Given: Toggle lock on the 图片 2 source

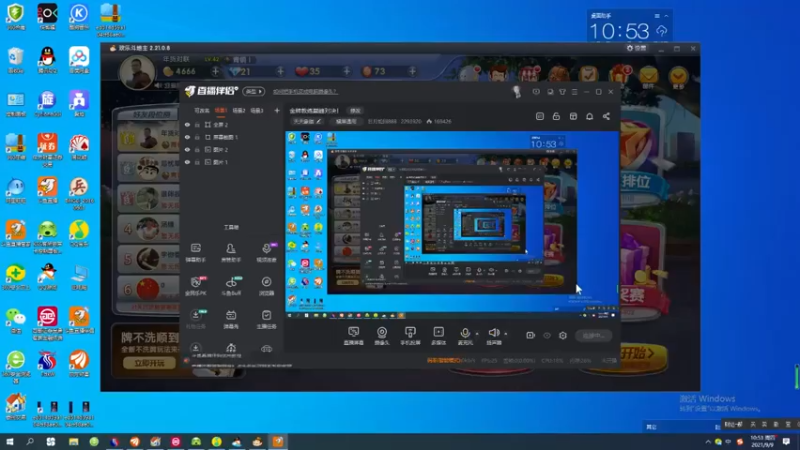Looking at the screenshot, I should tap(197, 149).
